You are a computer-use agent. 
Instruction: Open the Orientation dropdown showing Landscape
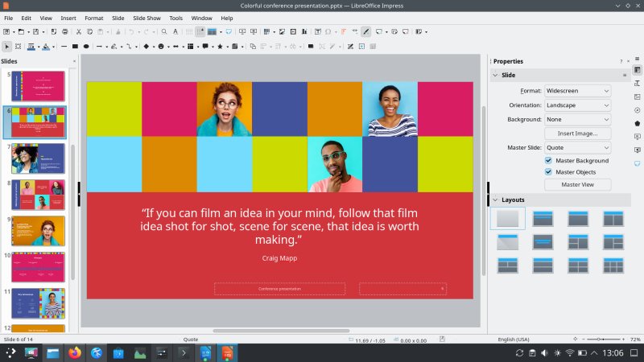pos(577,105)
